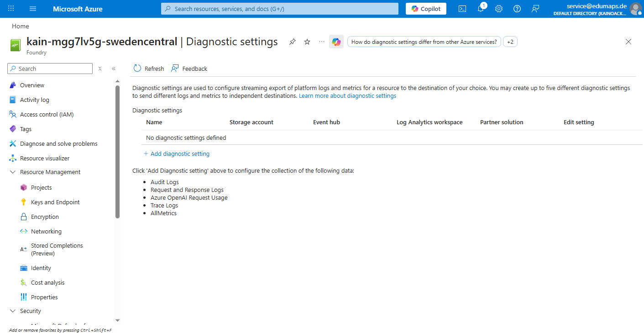Click the Storage account column header
This screenshot has width=644, height=334.
point(251,122)
